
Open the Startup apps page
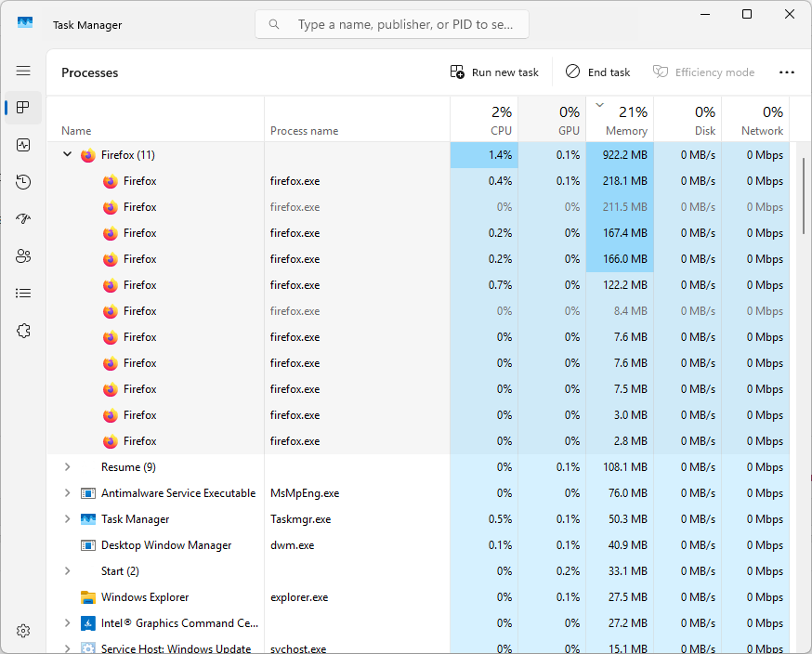23,219
